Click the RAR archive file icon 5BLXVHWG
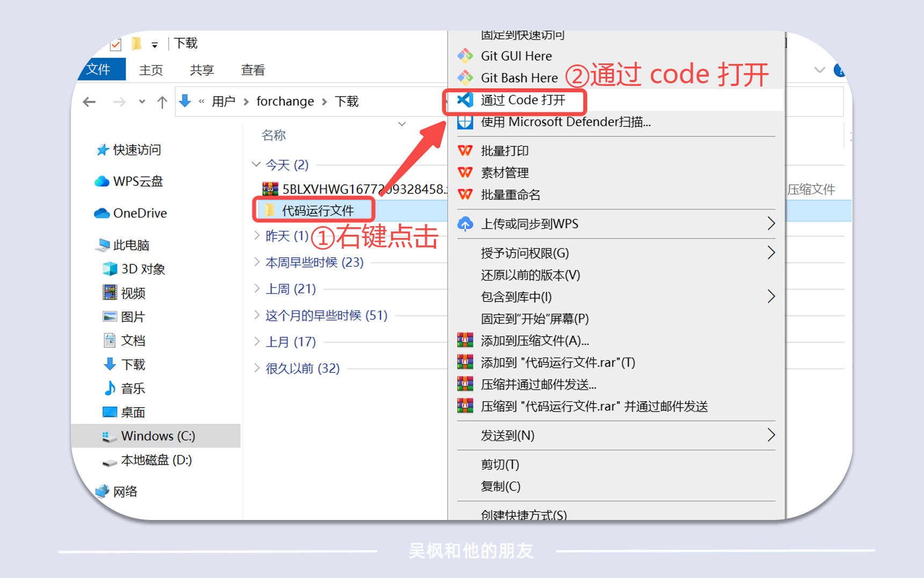Image resolution: width=924 pixels, height=578 pixels. point(270,189)
